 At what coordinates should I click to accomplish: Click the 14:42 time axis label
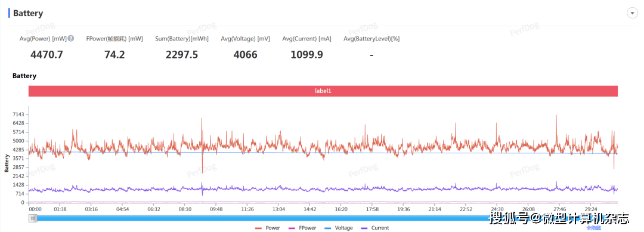(x=309, y=209)
